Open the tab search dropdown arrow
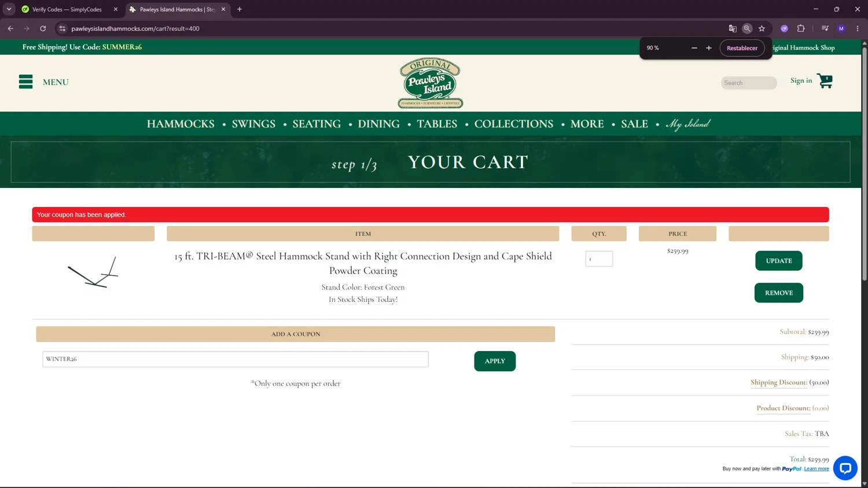The width and height of the screenshot is (868, 488). tap(9, 9)
